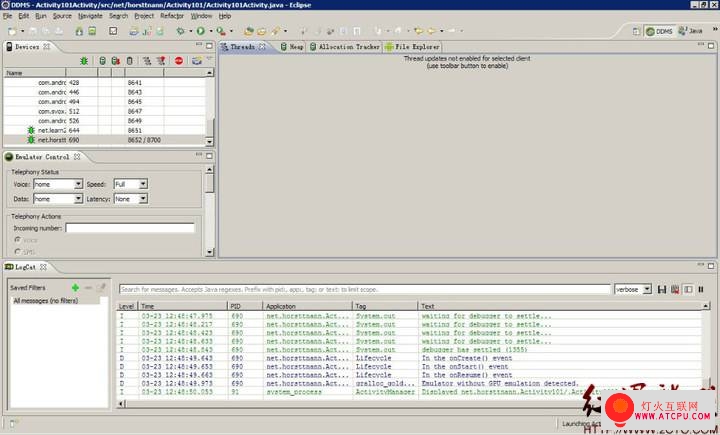Click the Incoming number input field
Image resolution: width=720 pixels, height=435 pixels.
(130, 228)
